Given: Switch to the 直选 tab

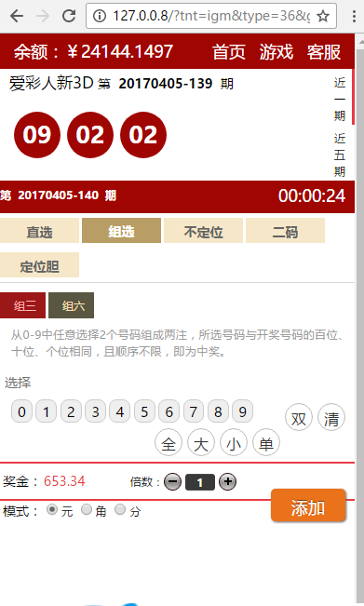Looking at the screenshot, I should point(39,231).
